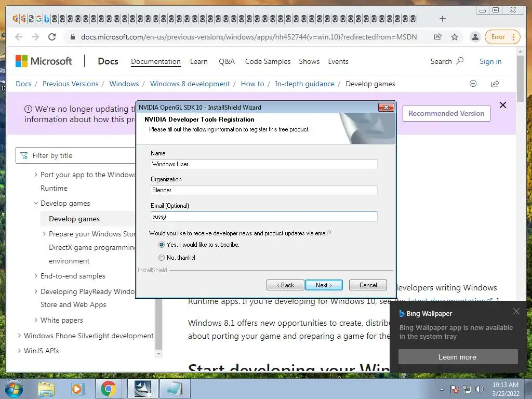The width and height of the screenshot is (532, 399).
Task: Click the Recommended Version button
Action: [x=446, y=113]
